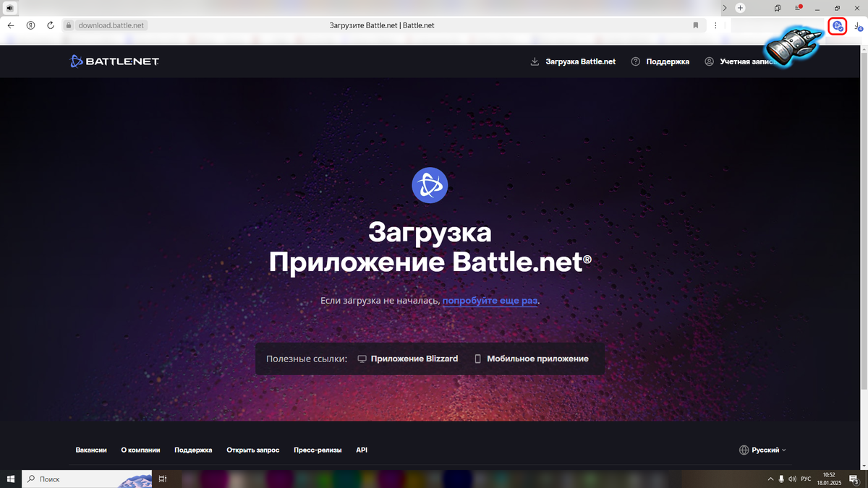The height and width of the screenshot is (488, 868).
Task: Click the download.battle.net address field
Action: [x=111, y=25]
